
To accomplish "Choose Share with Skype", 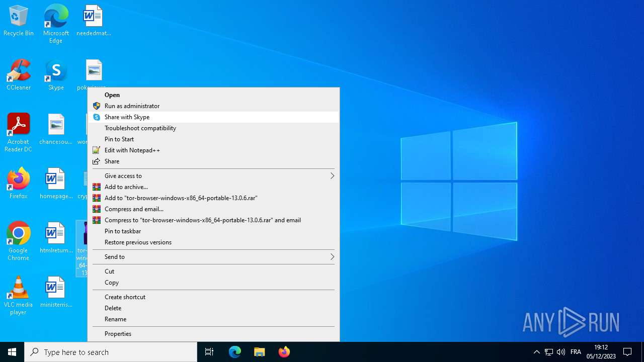I will (213, 117).
